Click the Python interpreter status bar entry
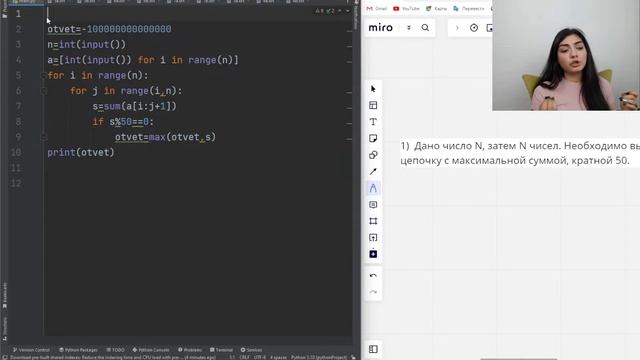 319,357
